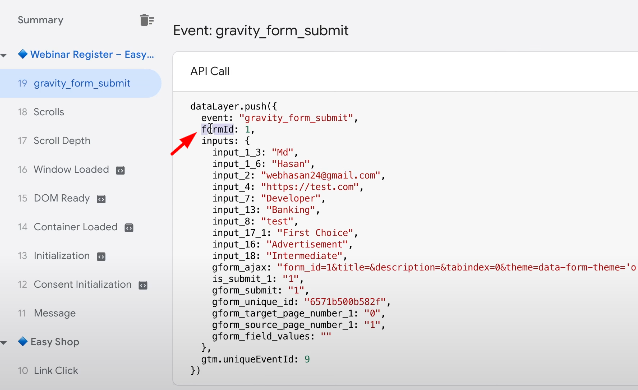Click the "https://test.com" value
This screenshot has width=638, height=390.
310,187
